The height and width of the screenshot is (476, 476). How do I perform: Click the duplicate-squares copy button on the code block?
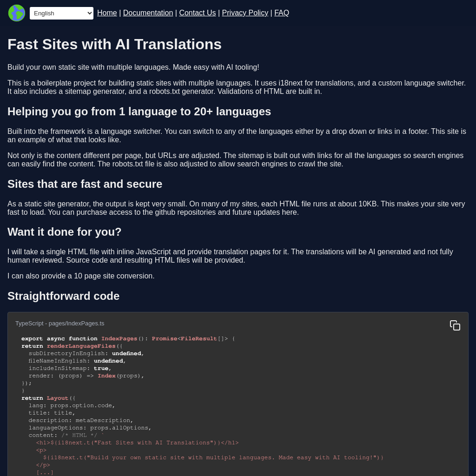point(455,325)
